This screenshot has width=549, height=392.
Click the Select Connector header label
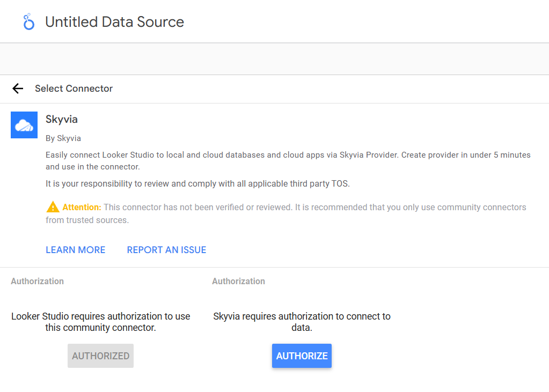[74, 88]
